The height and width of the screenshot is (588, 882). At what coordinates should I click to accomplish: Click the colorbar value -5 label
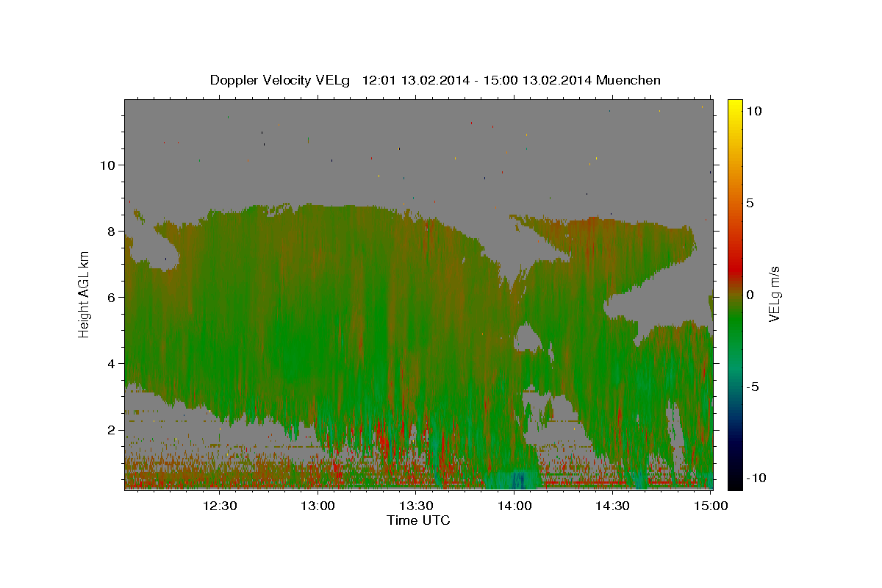[x=753, y=386]
